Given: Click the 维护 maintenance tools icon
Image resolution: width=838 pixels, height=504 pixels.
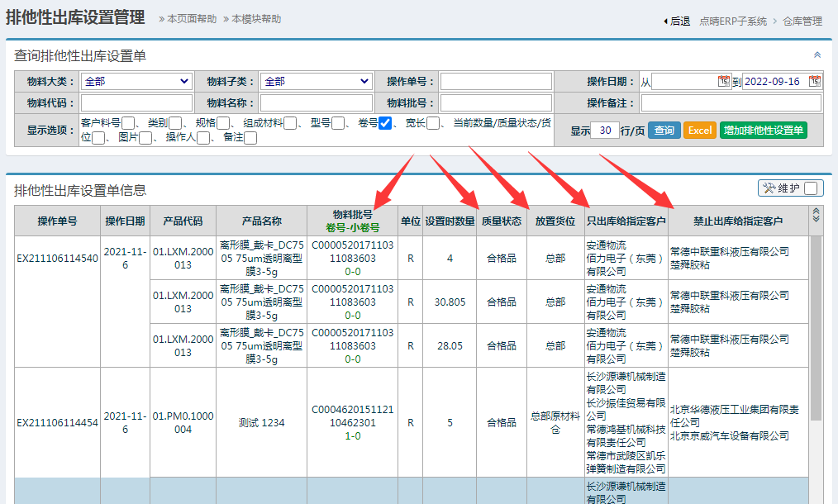Looking at the screenshot, I should [769, 188].
